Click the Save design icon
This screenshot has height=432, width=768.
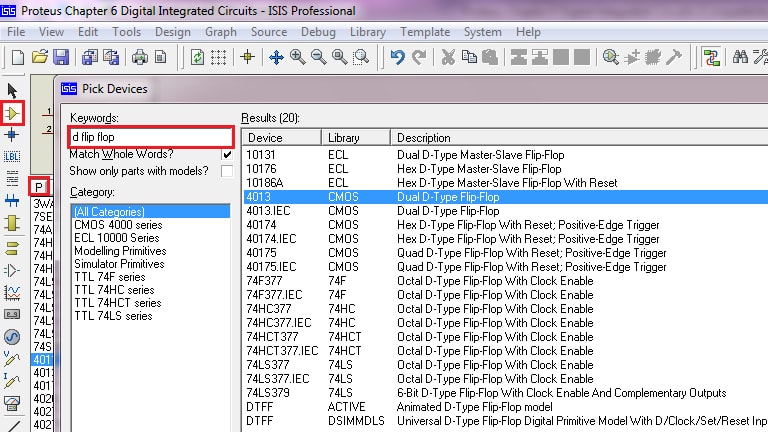coord(61,57)
